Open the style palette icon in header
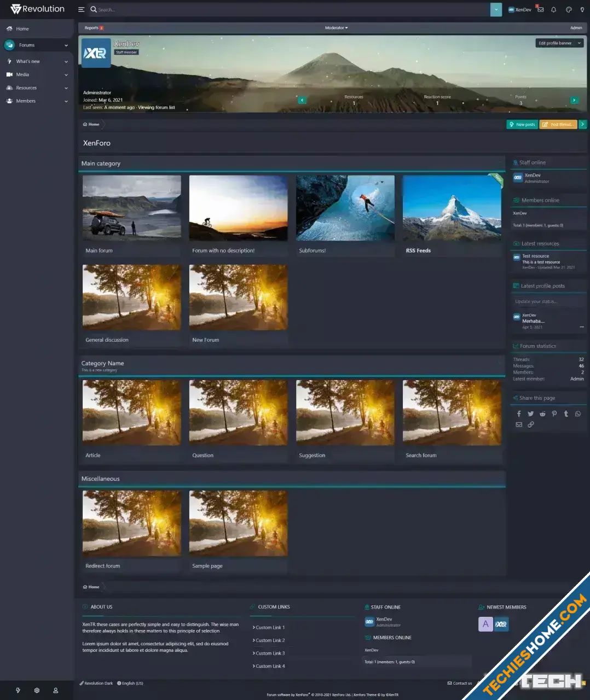The image size is (590, 700). point(569,9)
